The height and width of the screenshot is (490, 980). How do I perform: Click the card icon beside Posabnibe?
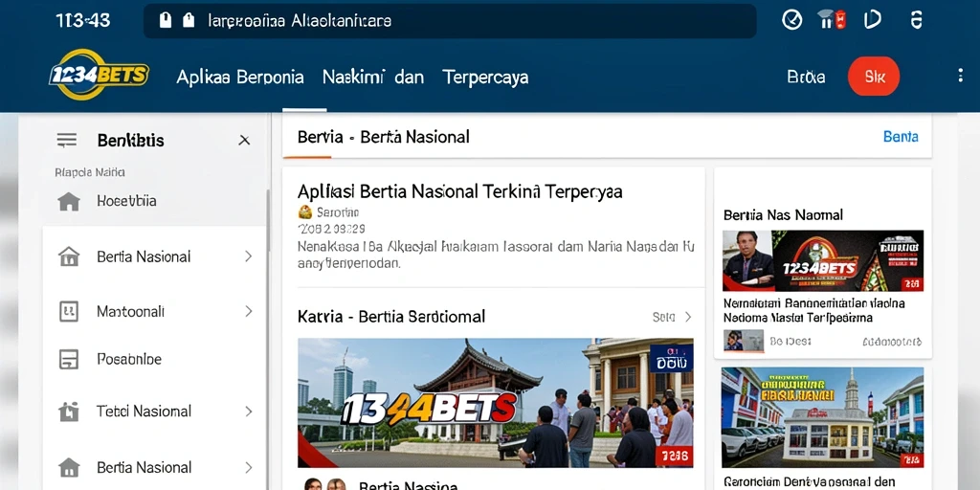click(69, 360)
